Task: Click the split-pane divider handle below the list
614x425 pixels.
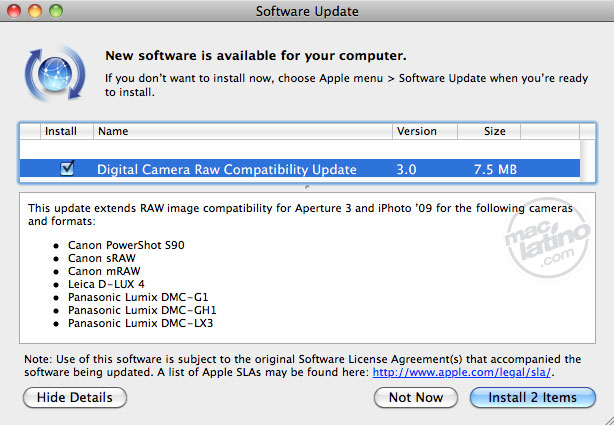Action: click(307, 187)
